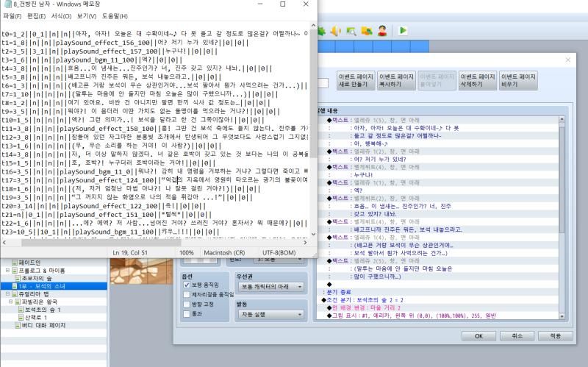Open the 우선권 priority dropdown
This screenshot has width=588, height=367.
coord(270,287)
